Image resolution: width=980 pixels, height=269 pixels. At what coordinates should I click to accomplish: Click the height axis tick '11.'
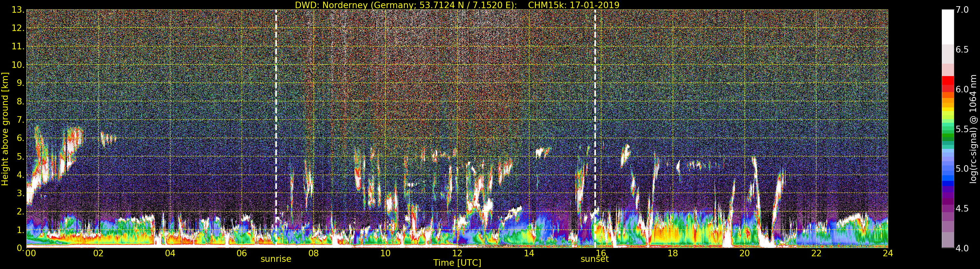coord(18,47)
